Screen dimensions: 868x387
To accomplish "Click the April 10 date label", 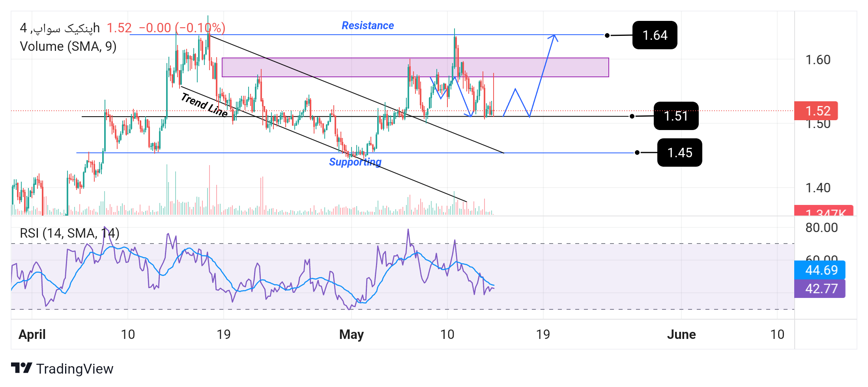I will click(x=128, y=335).
